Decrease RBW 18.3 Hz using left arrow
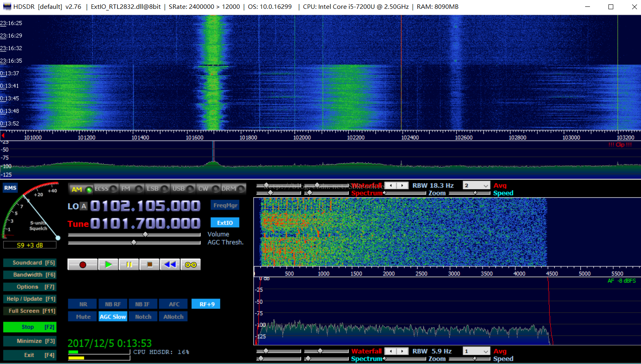 click(391, 185)
